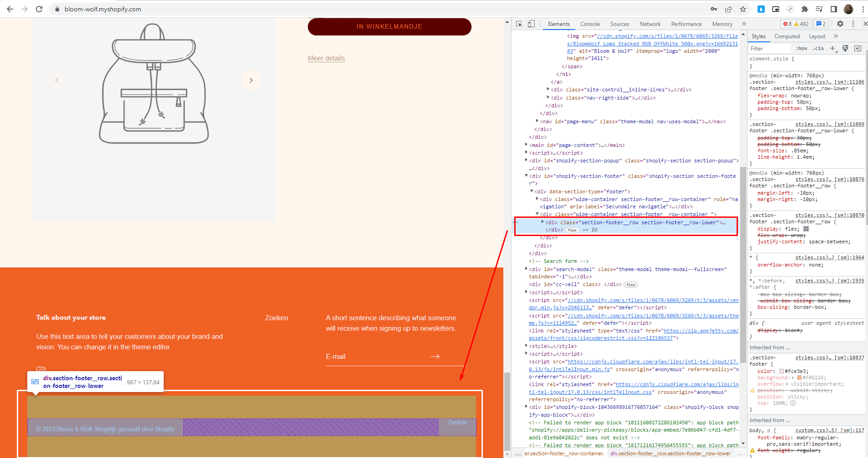Viewport: 868px width, 458px height.
Task: Switch to the Computed styles tab
Action: 787,36
